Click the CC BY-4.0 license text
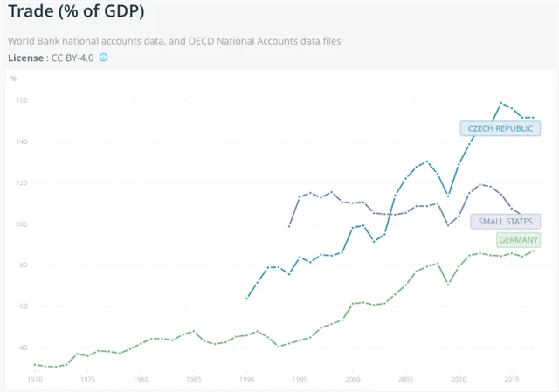 point(73,58)
